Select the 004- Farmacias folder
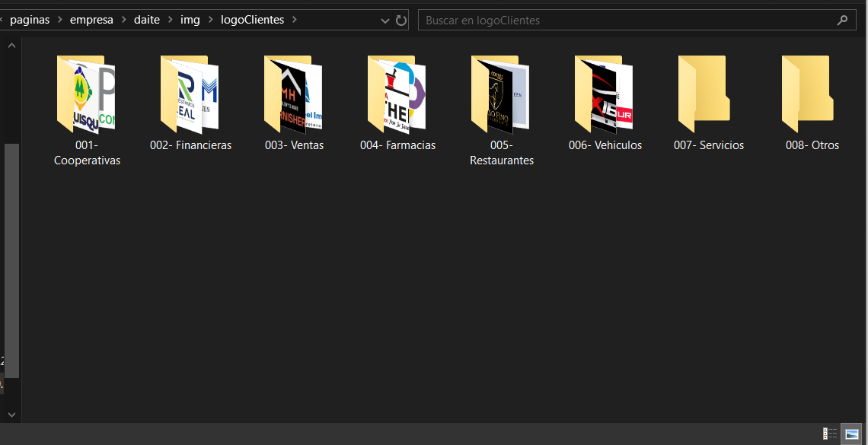868x445 pixels. click(397, 102)
